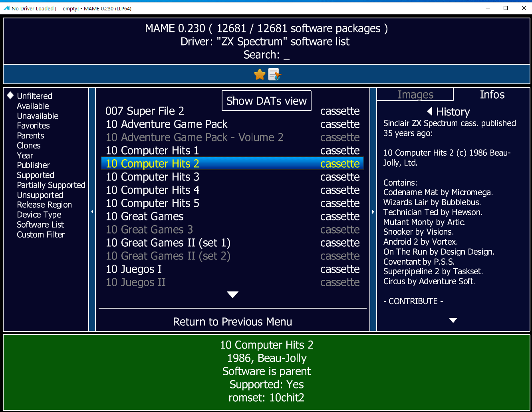This screenshot has height=412, width=532.
Task: Click the yellow star favorites icon
Action: pos(260,74)
